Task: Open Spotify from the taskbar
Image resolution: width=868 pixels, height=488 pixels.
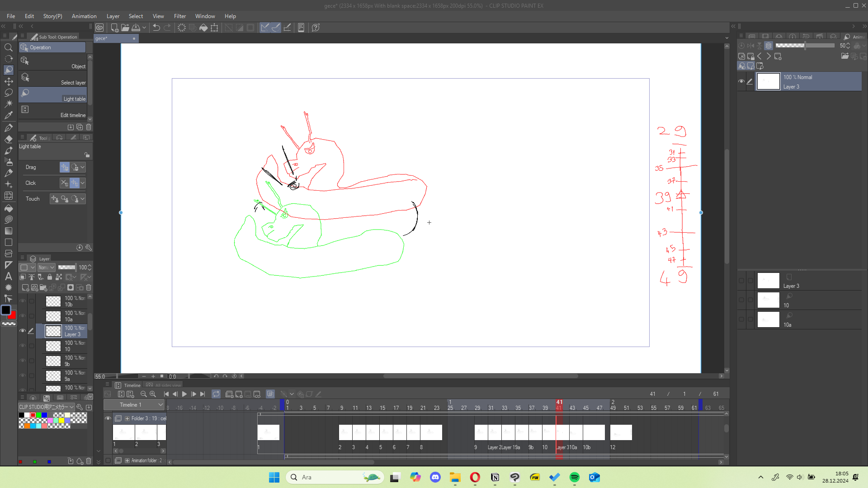Action: click(574, 477)
